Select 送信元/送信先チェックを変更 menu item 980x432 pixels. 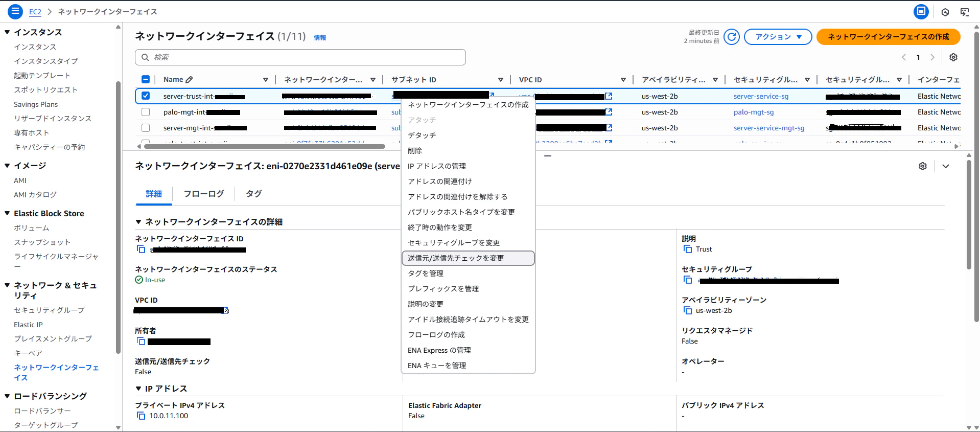468,258
